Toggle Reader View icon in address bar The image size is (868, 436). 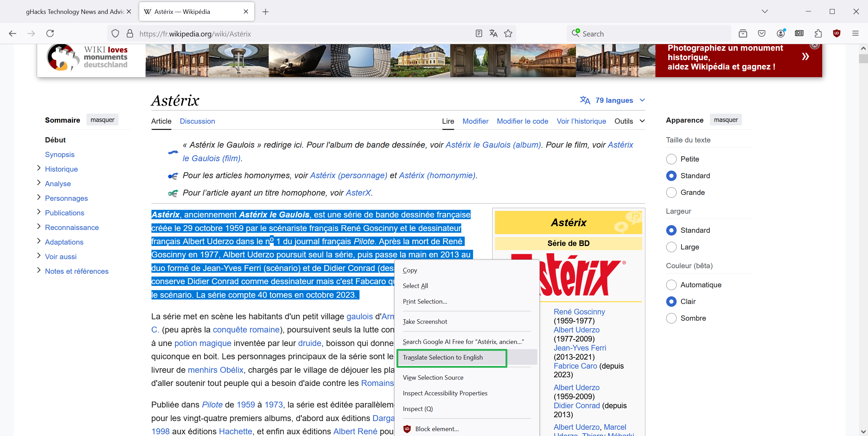pos(479,33)
